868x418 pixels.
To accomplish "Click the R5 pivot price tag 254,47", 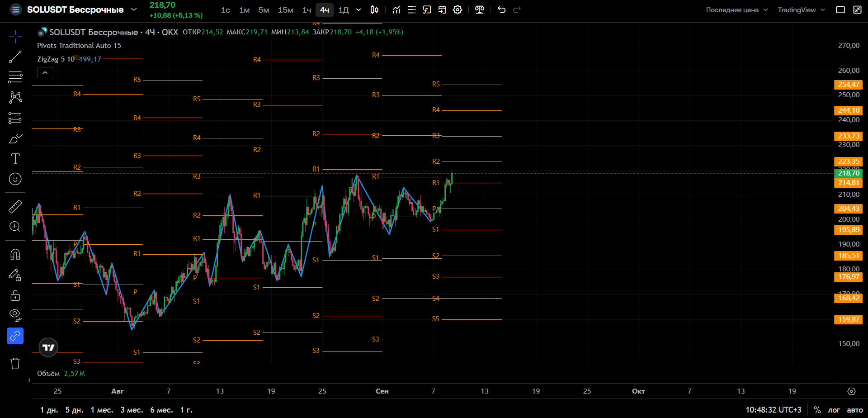I will [x=848, y=85].
